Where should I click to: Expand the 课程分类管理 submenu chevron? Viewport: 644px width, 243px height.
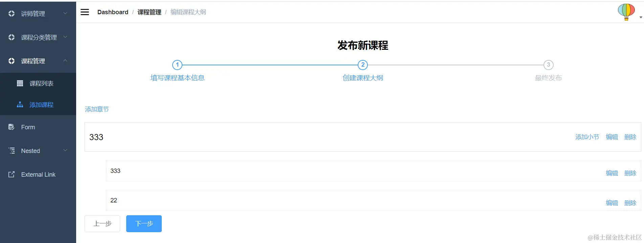coord(65,37)
